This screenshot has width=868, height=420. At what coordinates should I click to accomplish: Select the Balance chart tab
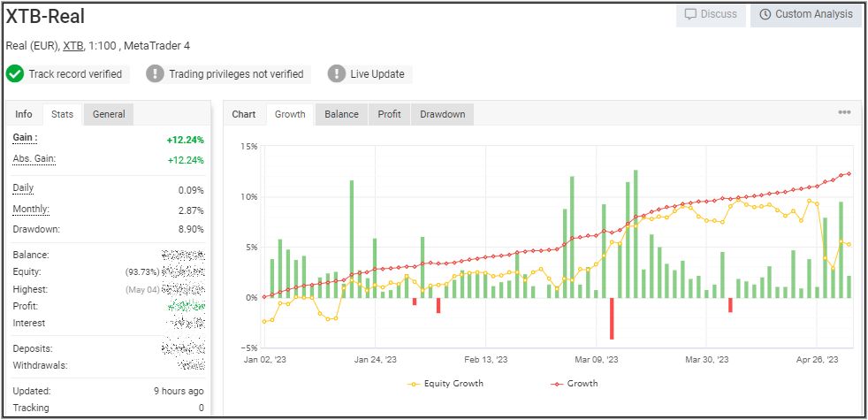[x=341, y=114]
